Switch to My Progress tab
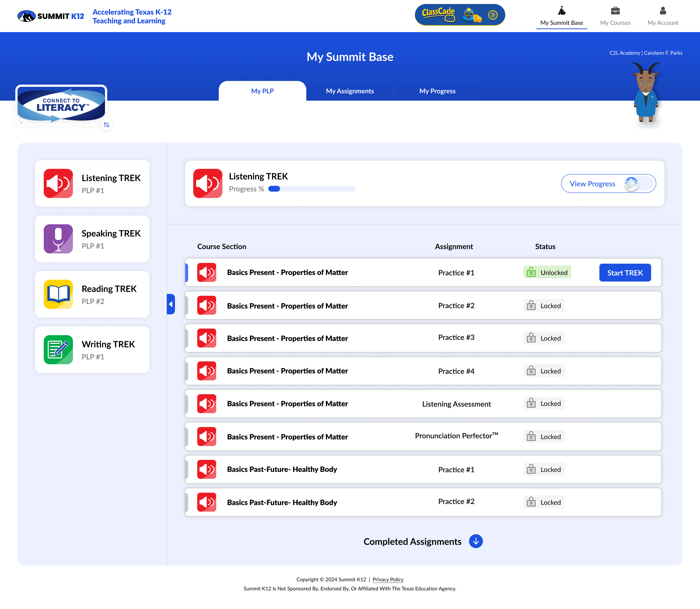700x609 pixels. click(437, 91)
